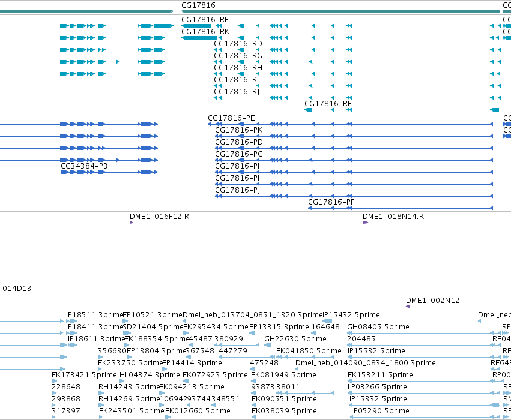The image size is (511, 420).
Task: Click the CG17816-PF protein label
Action: [331, 203]
